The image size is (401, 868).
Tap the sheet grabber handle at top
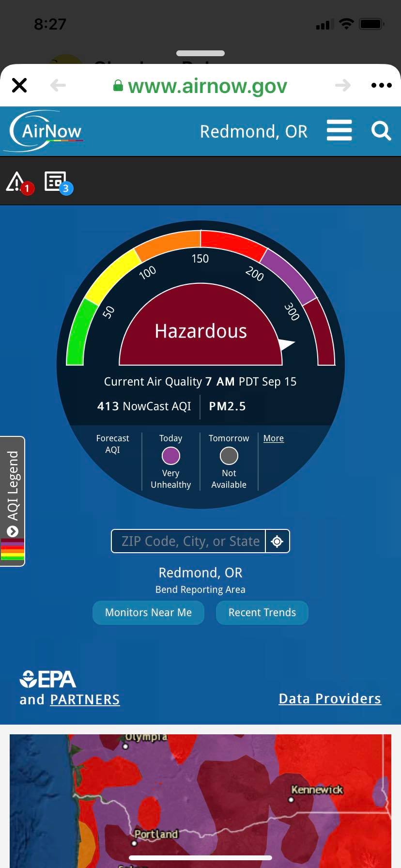tap(200, 53)
